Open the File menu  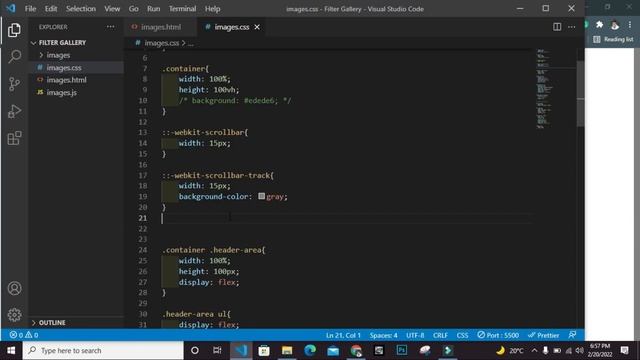coord(30,9)
